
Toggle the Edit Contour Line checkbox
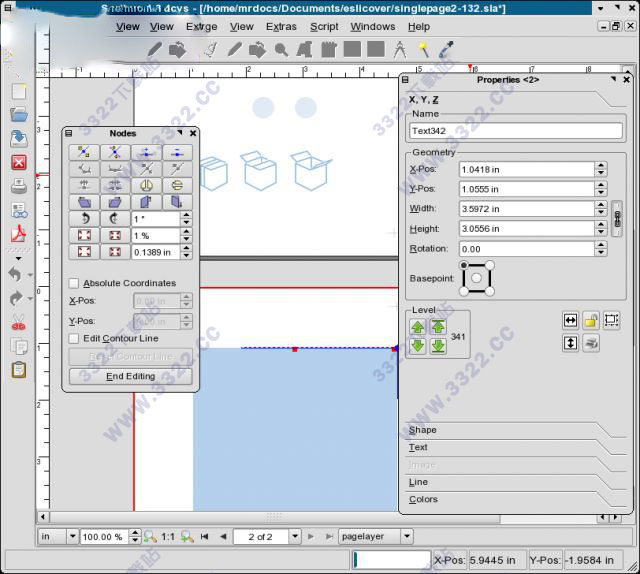[74, 338]
